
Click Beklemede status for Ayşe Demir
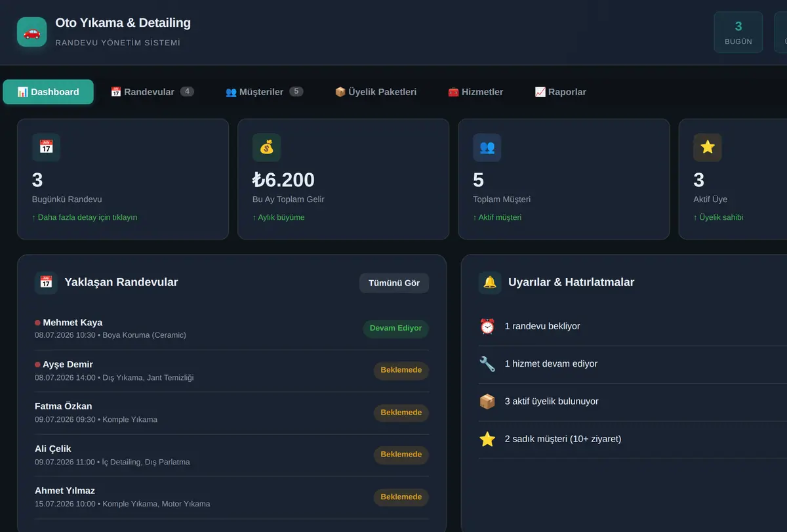pos(401,371)
